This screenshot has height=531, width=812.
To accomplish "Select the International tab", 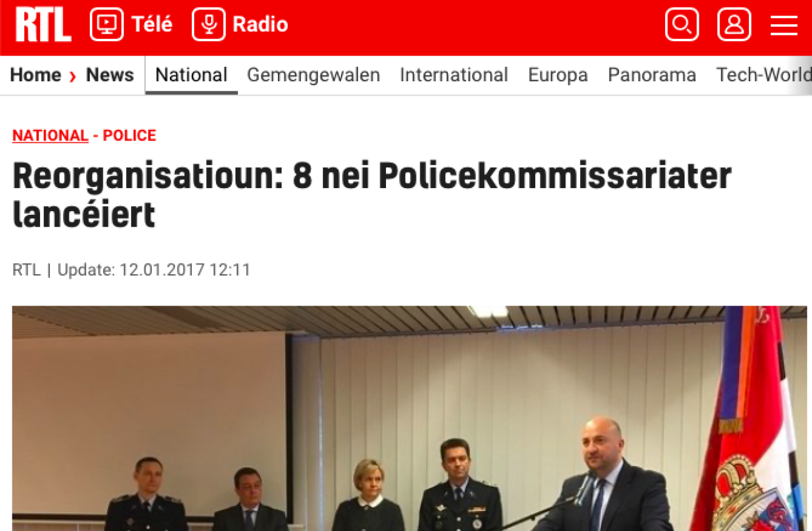I will point(454,75).
